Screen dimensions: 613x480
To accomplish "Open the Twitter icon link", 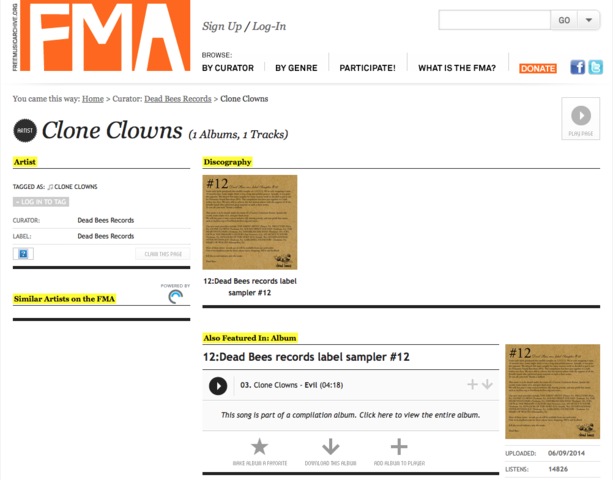I will pyautogui.click(x=595, y=67).
